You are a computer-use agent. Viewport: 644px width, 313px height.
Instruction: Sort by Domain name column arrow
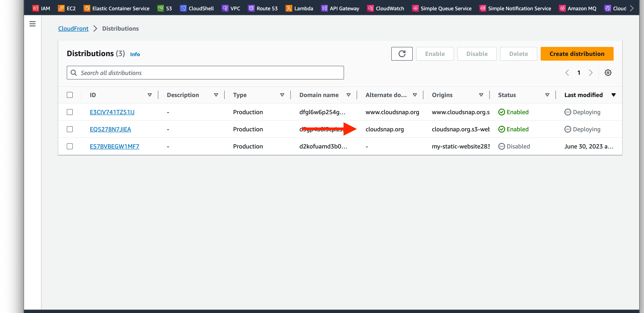(x=348, y=95)
